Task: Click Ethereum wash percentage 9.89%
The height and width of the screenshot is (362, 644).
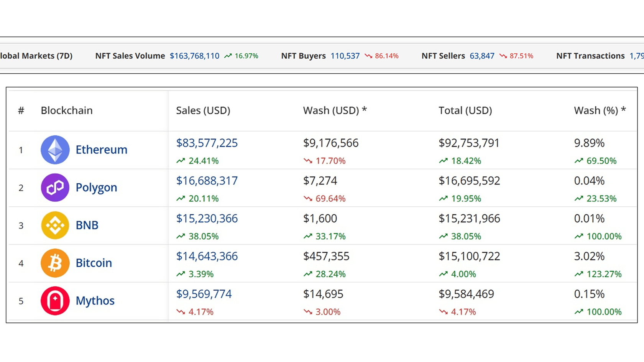Action: (x=589, y=143)
